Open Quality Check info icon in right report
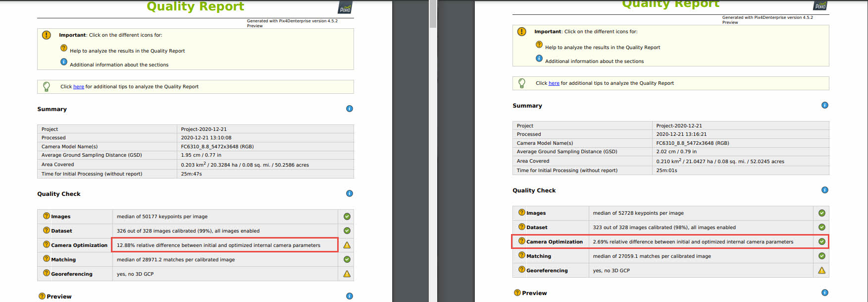 point(825,190)
